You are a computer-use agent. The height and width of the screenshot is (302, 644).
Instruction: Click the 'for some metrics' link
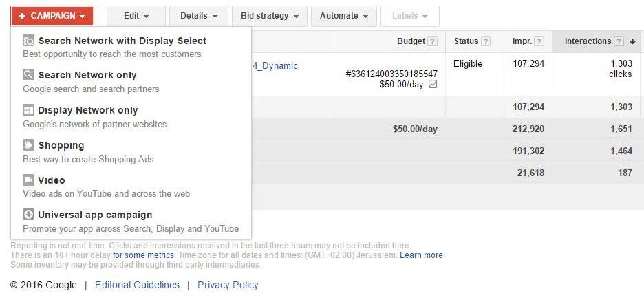(x=143, y=255)
